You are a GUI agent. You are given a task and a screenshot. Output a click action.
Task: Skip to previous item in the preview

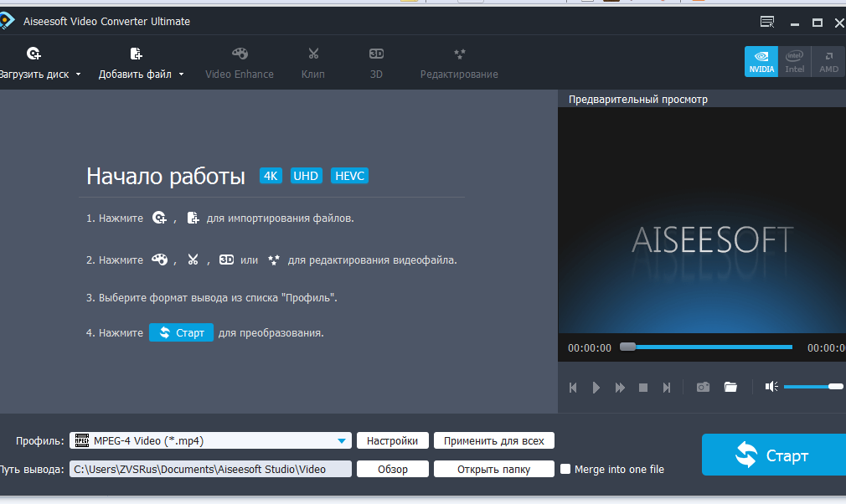pos(573,388)
